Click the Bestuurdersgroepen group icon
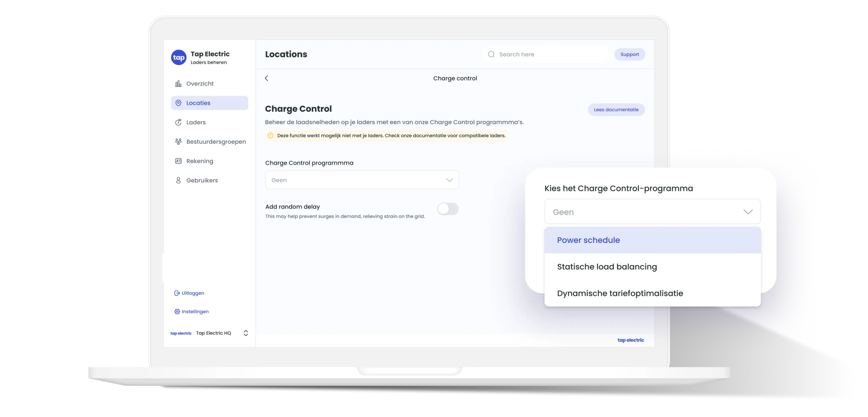This screenshot has width=868, height=417. coord(178,142)
